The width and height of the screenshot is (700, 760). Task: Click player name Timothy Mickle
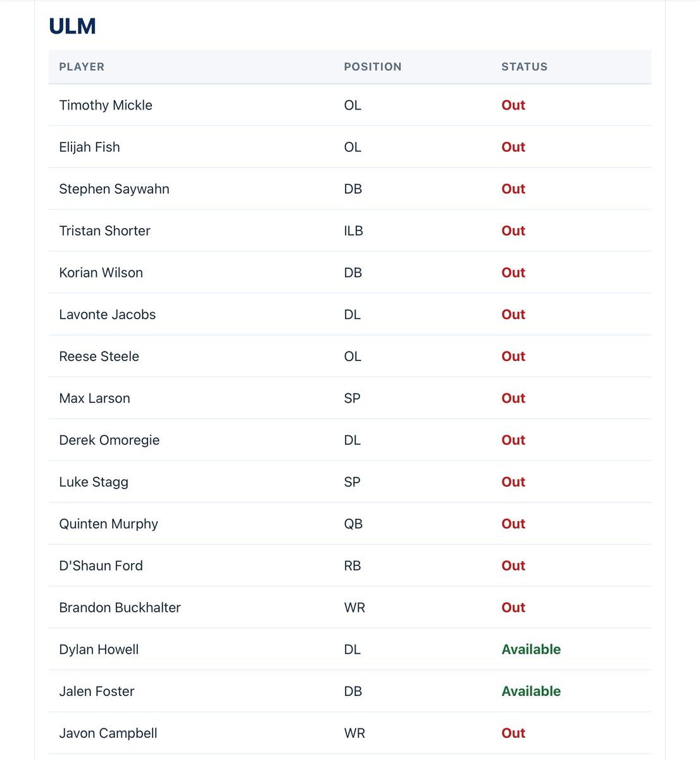pyautogui.click(x=106, y=105)
